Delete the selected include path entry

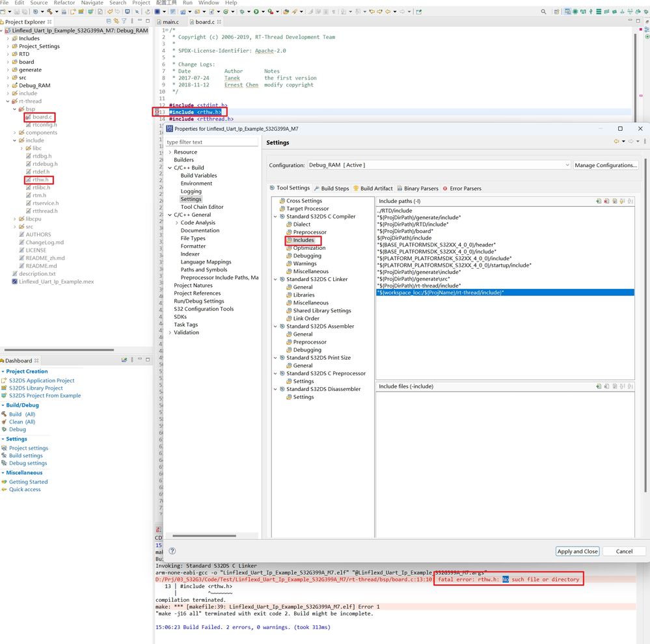point(607,200)
